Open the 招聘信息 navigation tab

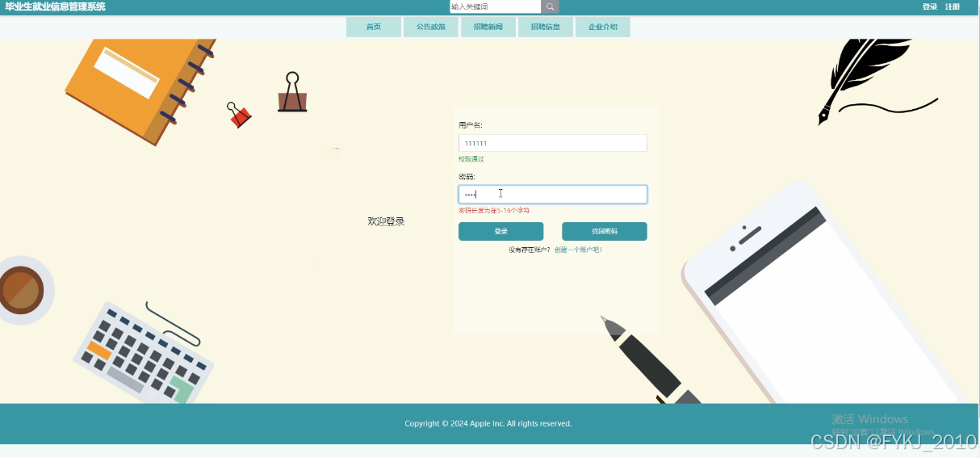(x=546, y=27)
